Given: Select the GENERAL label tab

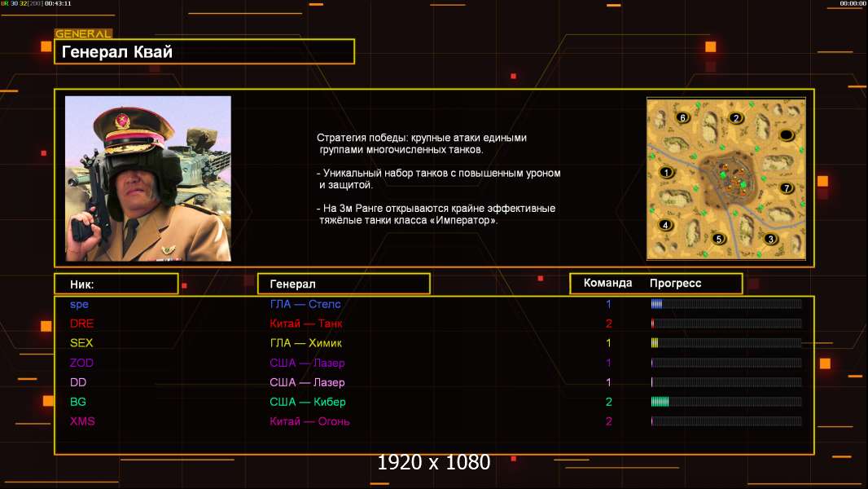Looking at the screenshot, I should [83, 33].
